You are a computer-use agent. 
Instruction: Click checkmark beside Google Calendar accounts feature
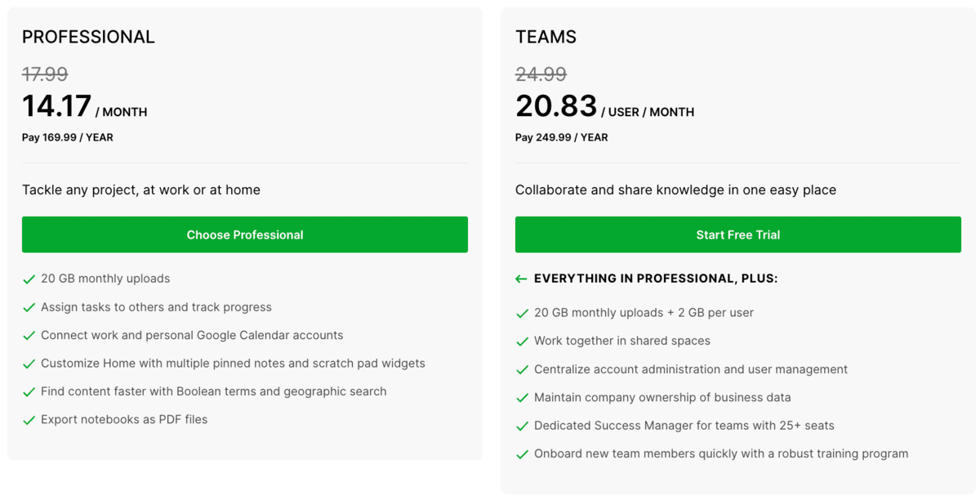pyautogui.click(x=29, y=336)
